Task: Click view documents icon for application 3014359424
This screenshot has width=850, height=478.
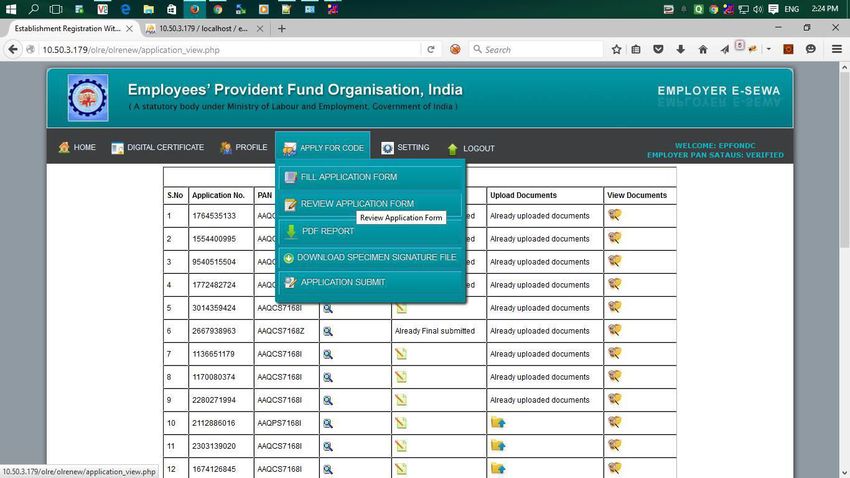Action: click(614, 307)
